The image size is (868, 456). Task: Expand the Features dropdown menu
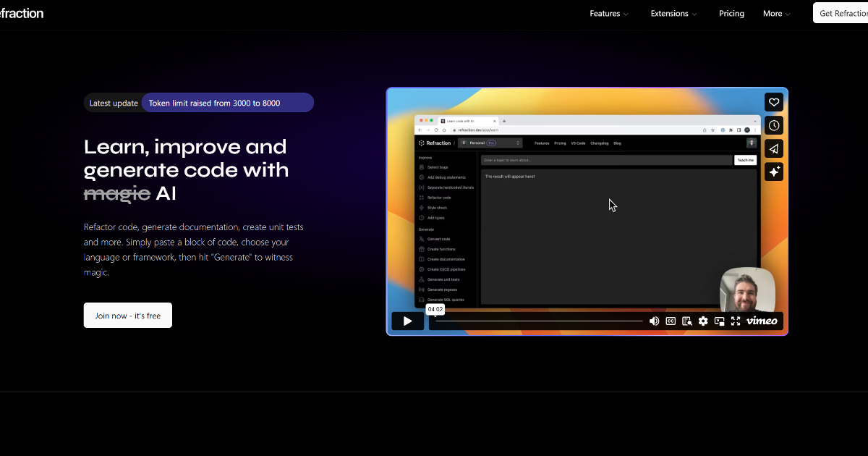[609, 14]
